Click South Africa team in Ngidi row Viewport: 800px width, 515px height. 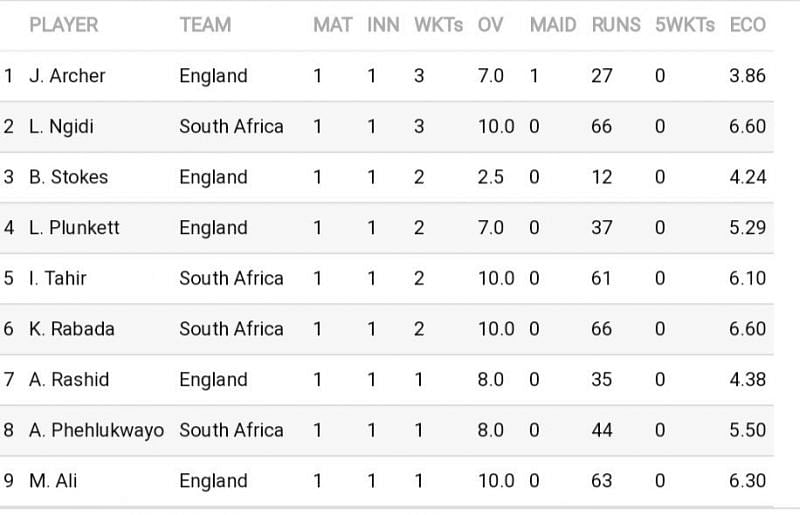pos(231,127)
